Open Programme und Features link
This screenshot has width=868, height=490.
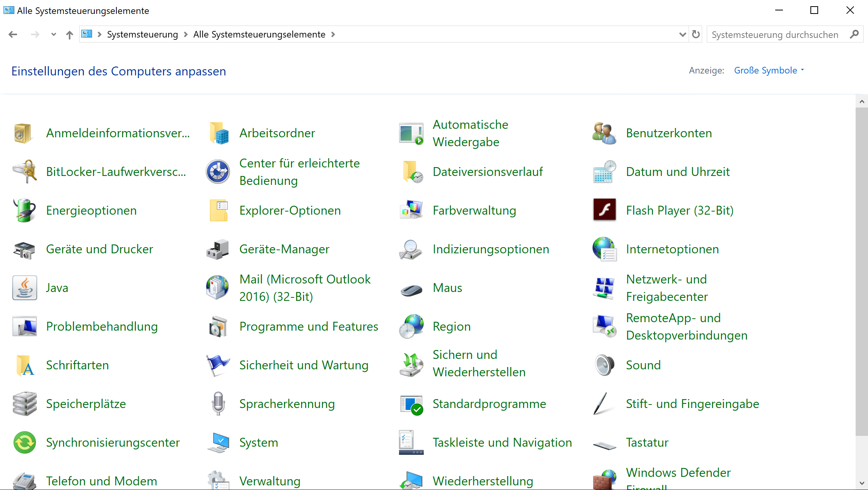tap(309, 326)
